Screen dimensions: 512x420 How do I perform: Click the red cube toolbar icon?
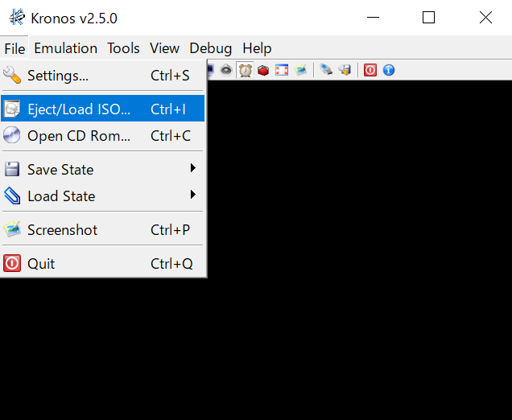pyautogui.click(x=263, y=70)
